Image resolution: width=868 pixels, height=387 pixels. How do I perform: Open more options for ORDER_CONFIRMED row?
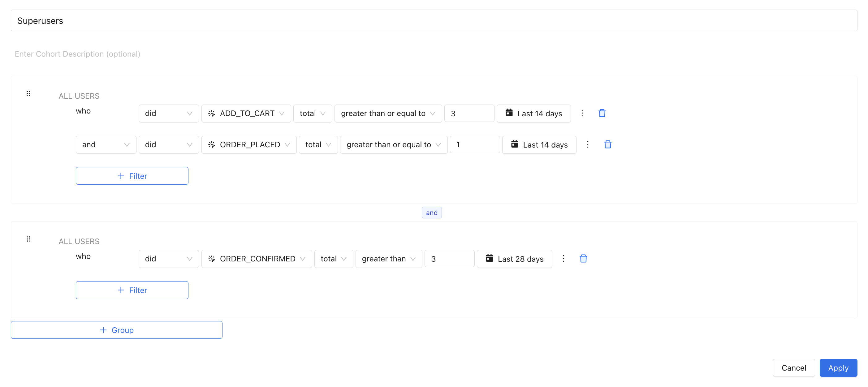point(563,258)
